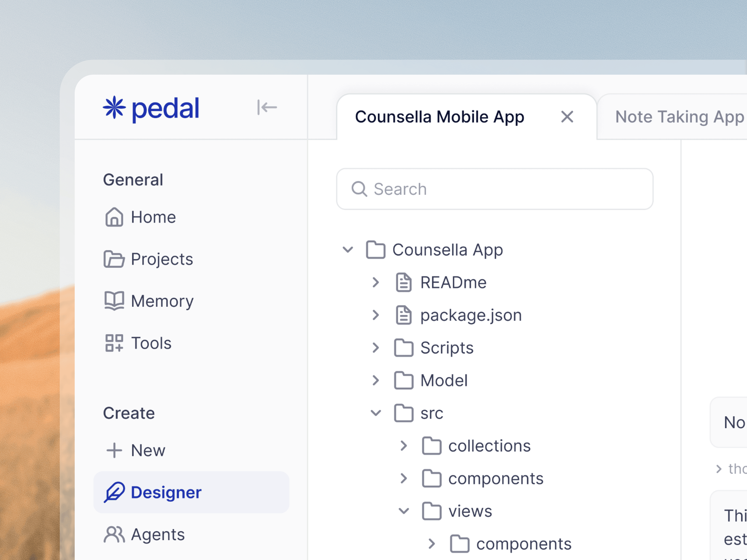Click the pedal logo
The image size is (747, 560).
pyautogui.click(x=151, y=109)
